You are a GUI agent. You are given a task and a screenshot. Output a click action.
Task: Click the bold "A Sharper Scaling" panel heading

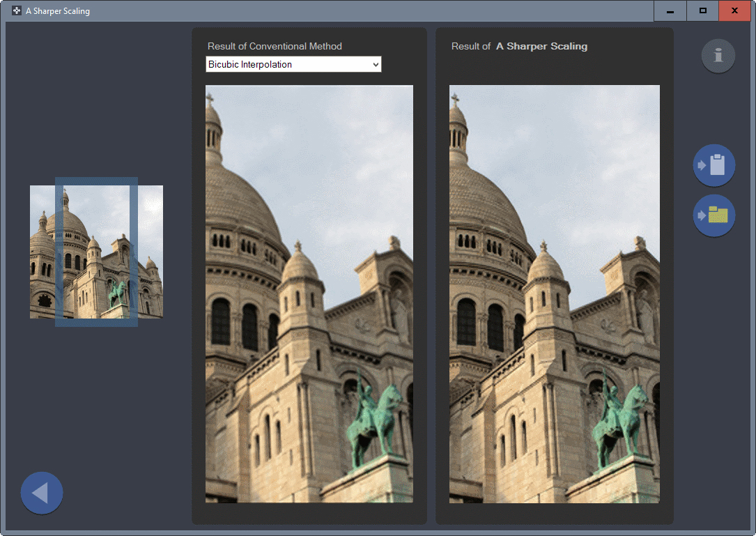click(x=541, y=47)
